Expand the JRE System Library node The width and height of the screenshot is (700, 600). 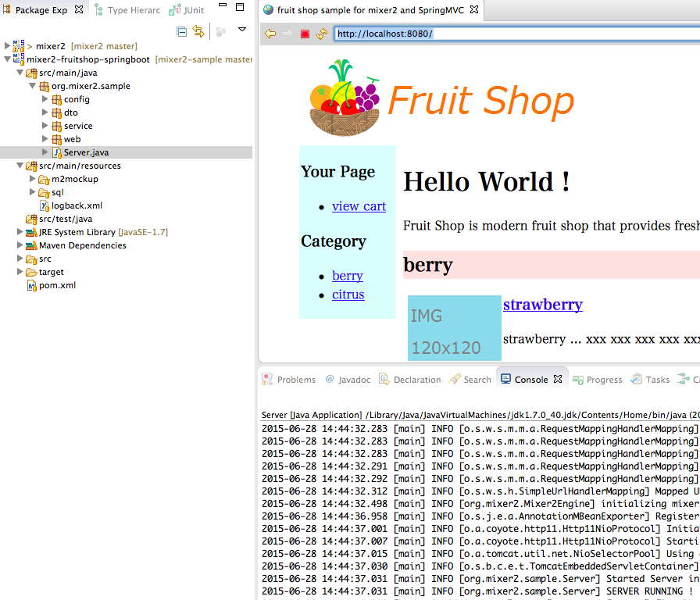click(x=20, y=232)
